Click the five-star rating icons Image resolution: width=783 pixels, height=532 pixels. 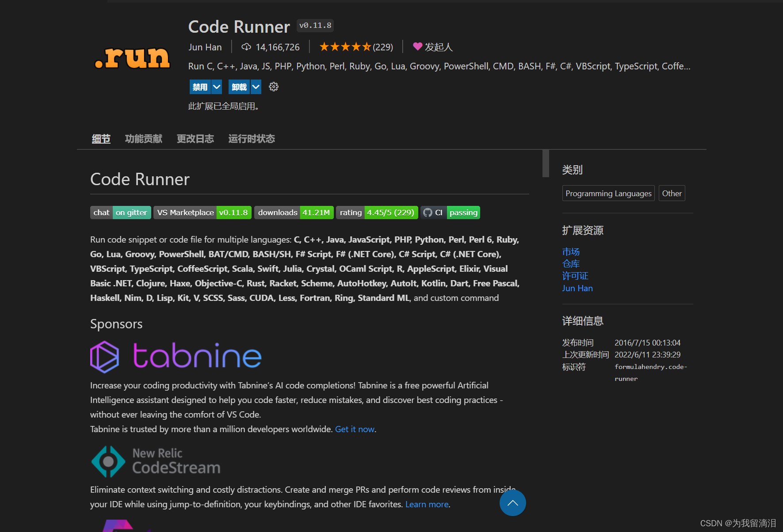pyautogui.click(x=345, y=47)
